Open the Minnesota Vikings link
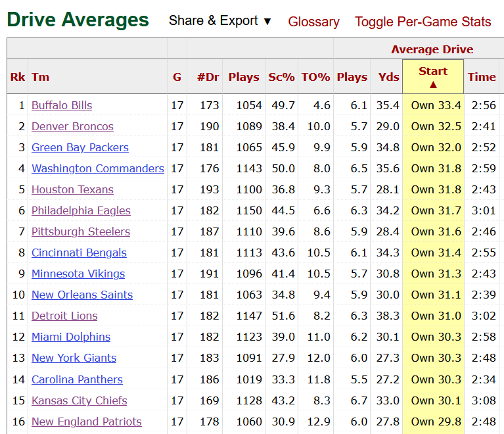 pos(78,274)
